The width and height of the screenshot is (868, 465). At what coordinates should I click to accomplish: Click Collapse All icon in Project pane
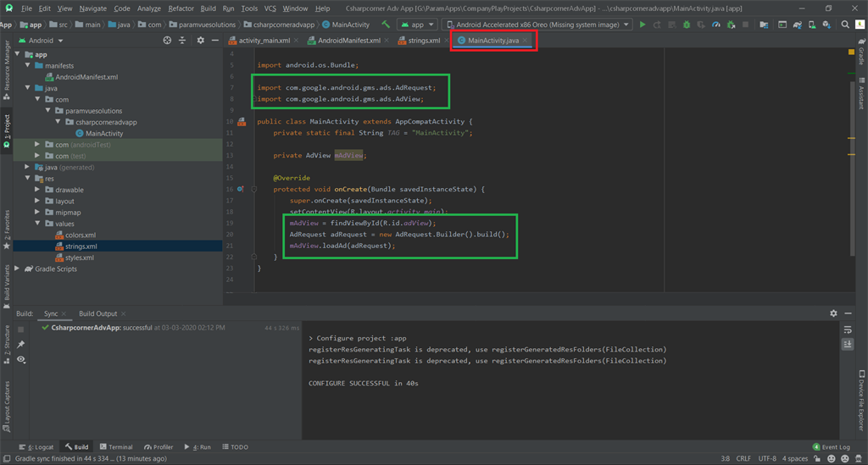click(182, 41)
